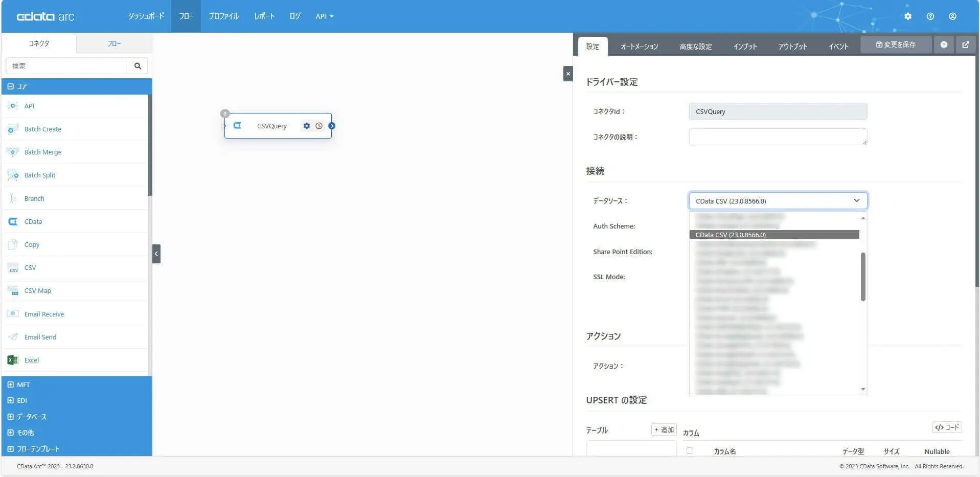Expand the EDI connector group

click(10, 400)
